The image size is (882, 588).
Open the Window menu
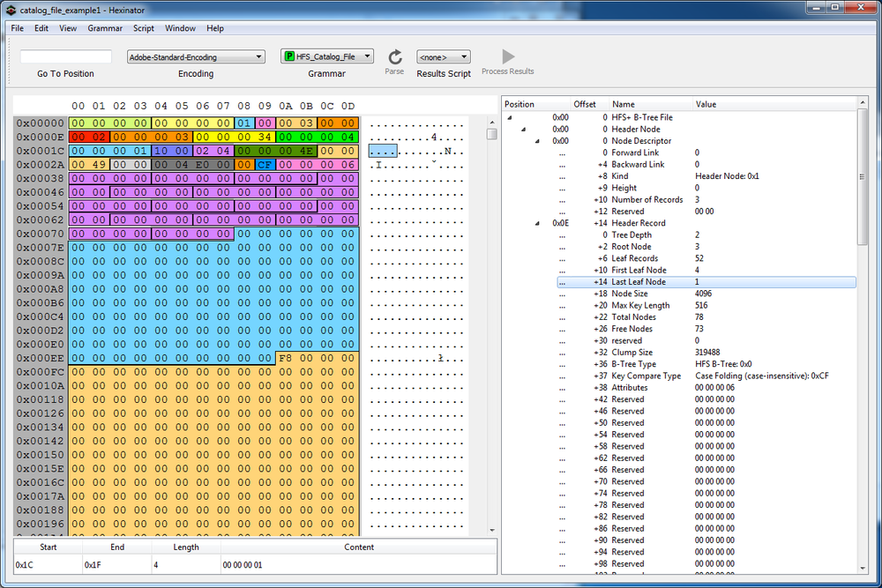click(x=180, y=28)
